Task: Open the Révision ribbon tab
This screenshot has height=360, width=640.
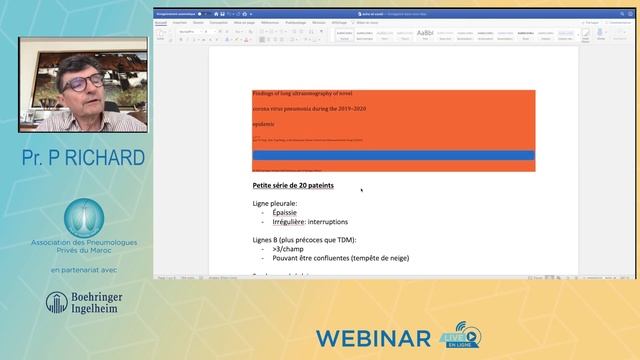Action: pyautogui.click(x=319, y=23)
